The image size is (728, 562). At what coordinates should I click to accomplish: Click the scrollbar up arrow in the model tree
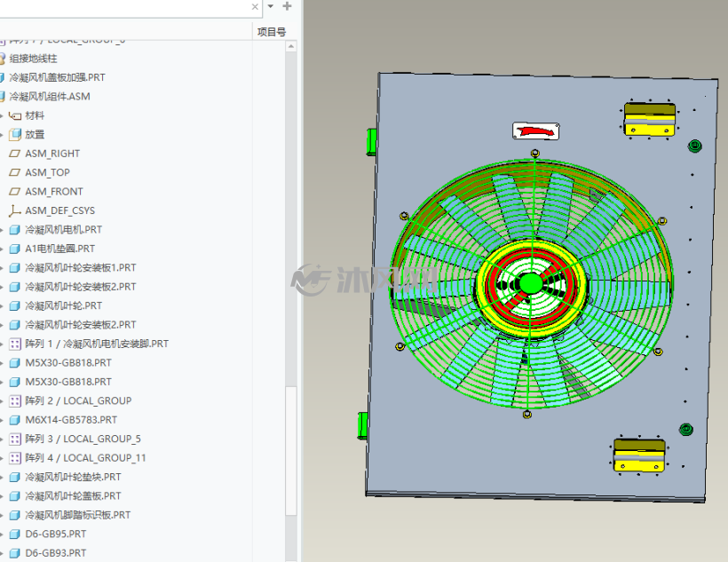pyautogui.click(x=291, y=46)
